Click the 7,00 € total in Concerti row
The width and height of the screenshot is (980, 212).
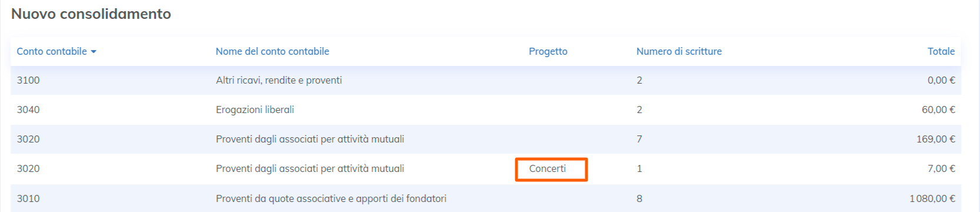[x=941, y=168]
